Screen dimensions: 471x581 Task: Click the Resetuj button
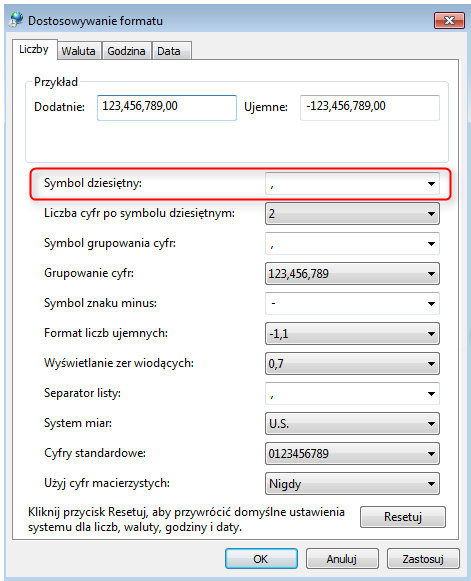coord(403,517)
